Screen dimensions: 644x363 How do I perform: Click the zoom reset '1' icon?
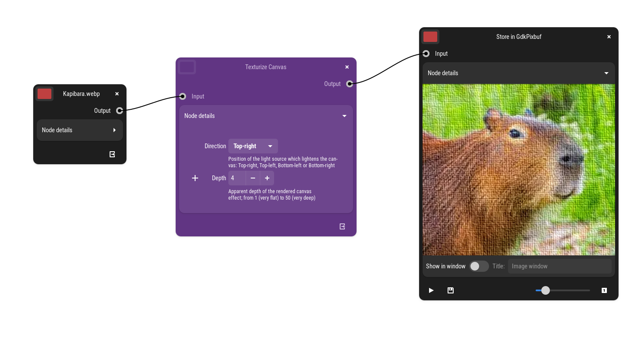click(x=604, y=290)
